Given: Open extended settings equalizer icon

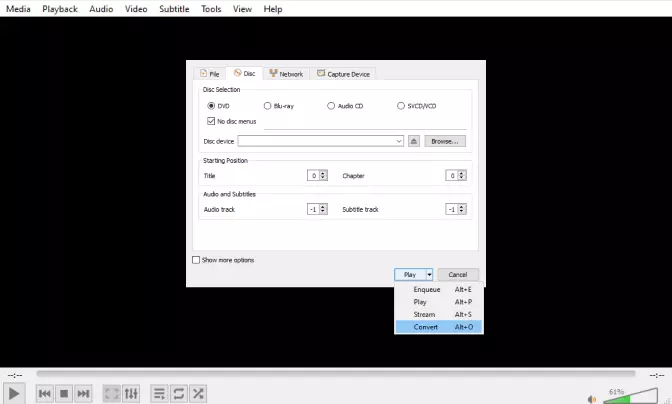Looking at the screenshot, I should point(131,393).
